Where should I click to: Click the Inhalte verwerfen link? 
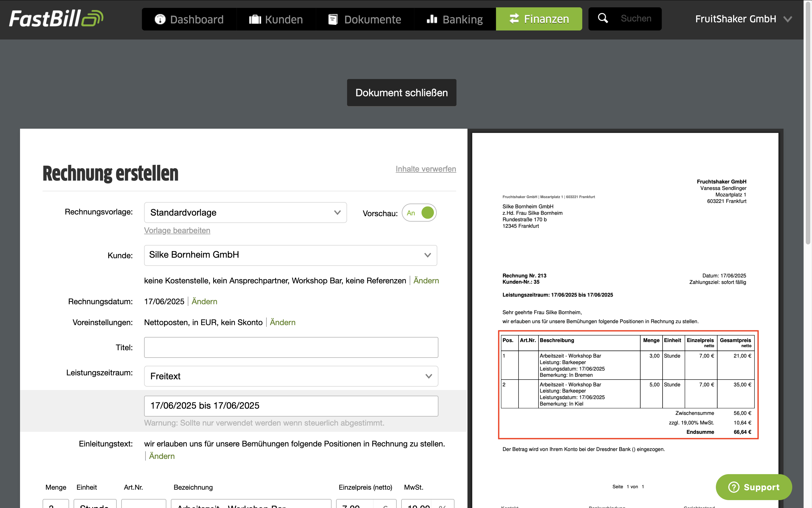(x=426, y=169)
